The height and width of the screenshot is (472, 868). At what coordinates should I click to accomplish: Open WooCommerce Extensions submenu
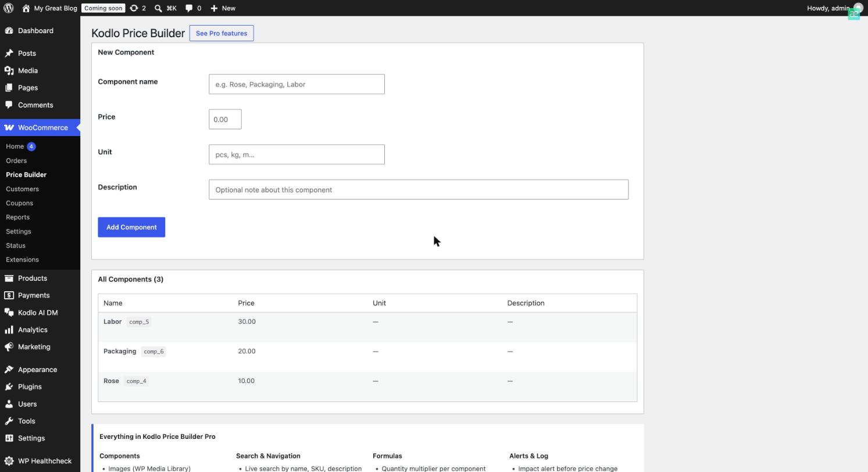point(22,260)
